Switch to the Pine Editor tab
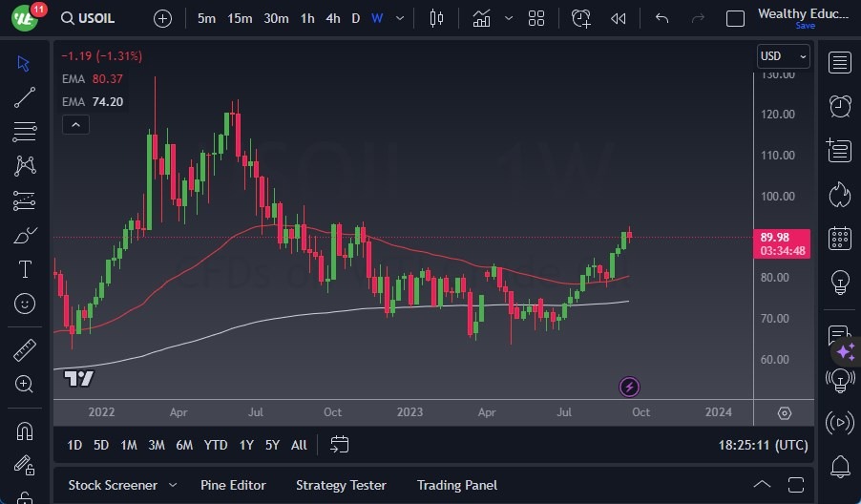 [x=233, y=485]
